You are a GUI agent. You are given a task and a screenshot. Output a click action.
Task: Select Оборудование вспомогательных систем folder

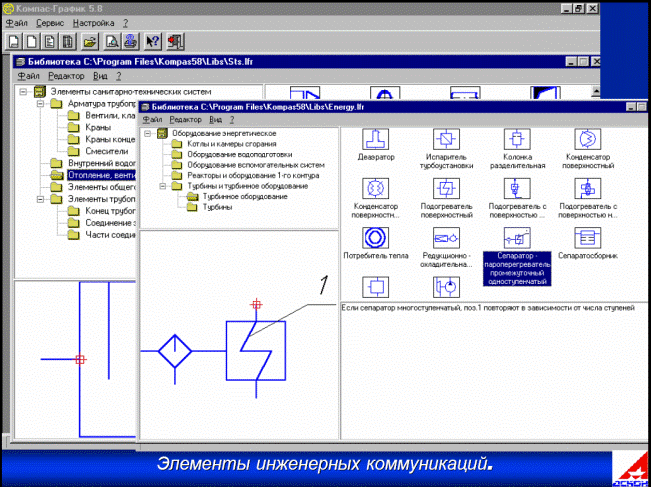256,165
